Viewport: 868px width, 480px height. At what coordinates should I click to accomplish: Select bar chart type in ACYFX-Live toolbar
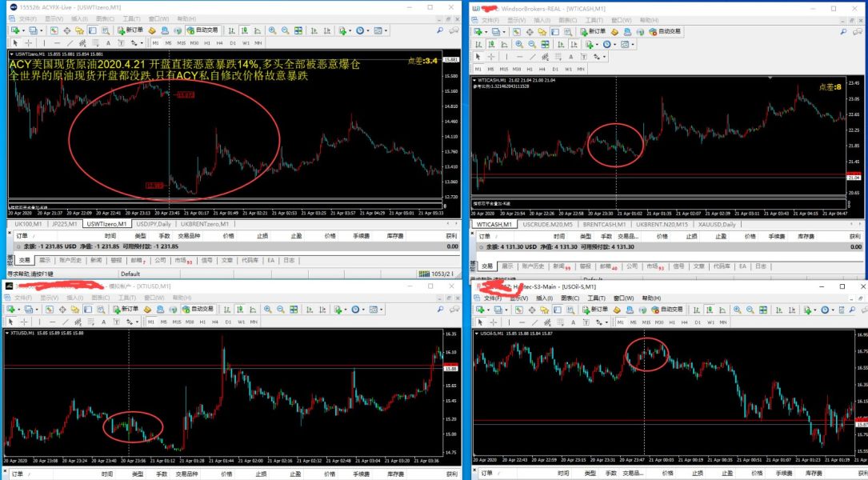coord(231,30)
